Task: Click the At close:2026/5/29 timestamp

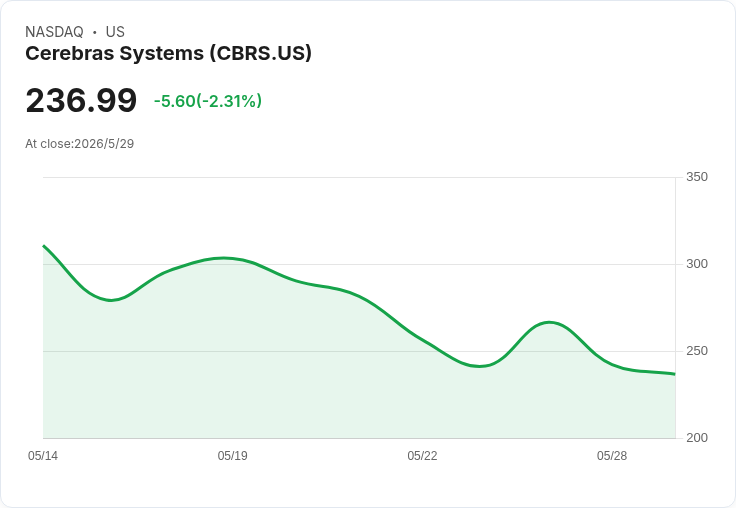Action: (79, 144)
